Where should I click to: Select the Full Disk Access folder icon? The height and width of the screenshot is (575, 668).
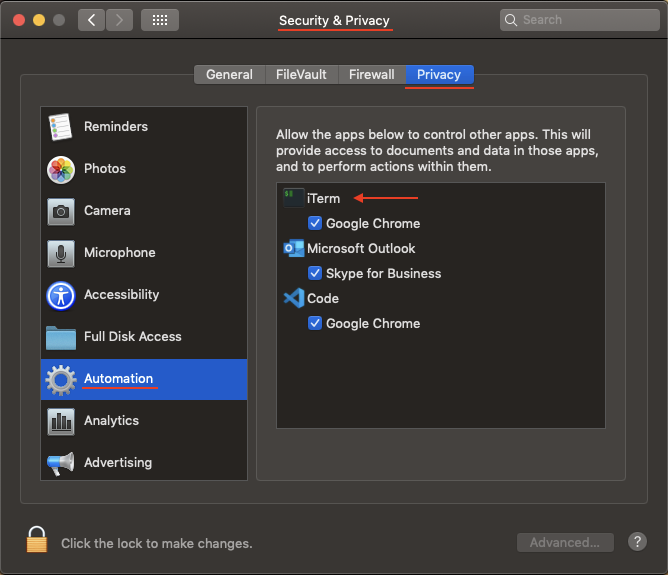[60, 337]
